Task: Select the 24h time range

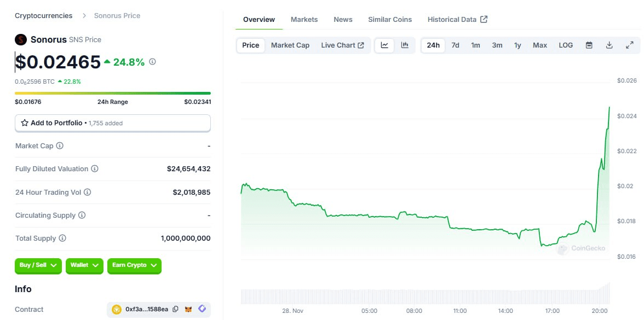Action: (433, 45)
